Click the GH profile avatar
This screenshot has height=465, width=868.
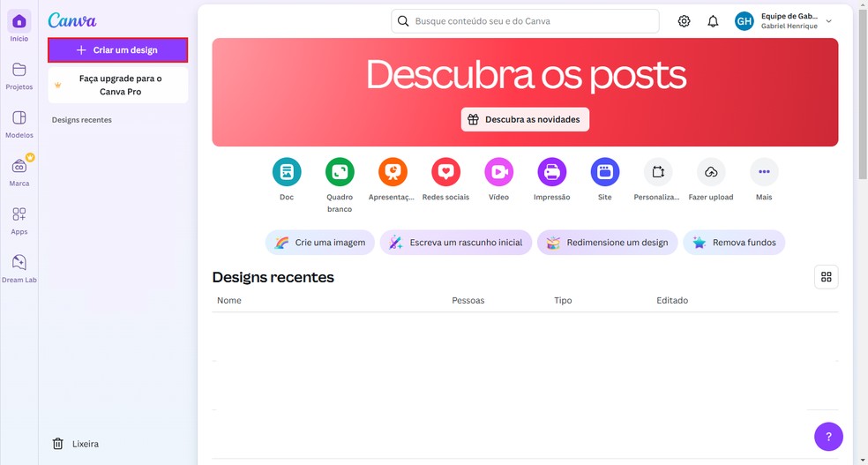744,21
